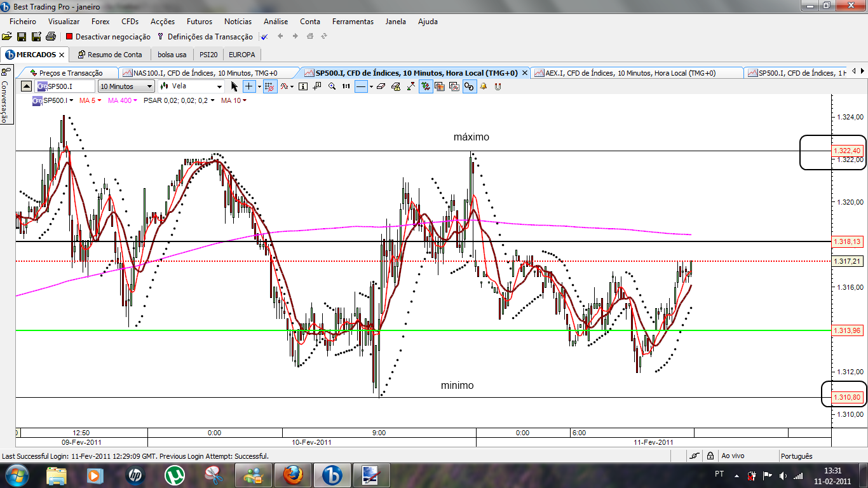Open the Vela chart type dropdown
Viewport: 868px width, 488px height.
coord(191,86)
